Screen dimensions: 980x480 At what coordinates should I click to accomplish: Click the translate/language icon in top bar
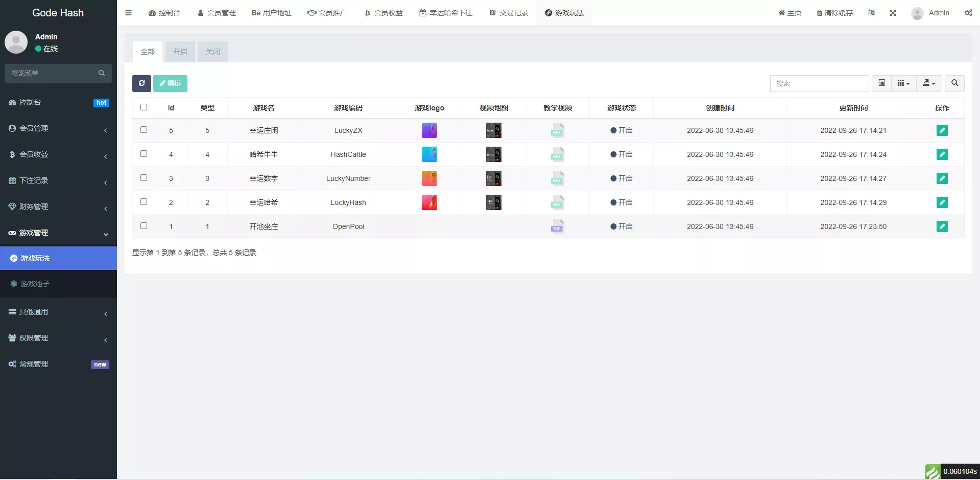871,13
